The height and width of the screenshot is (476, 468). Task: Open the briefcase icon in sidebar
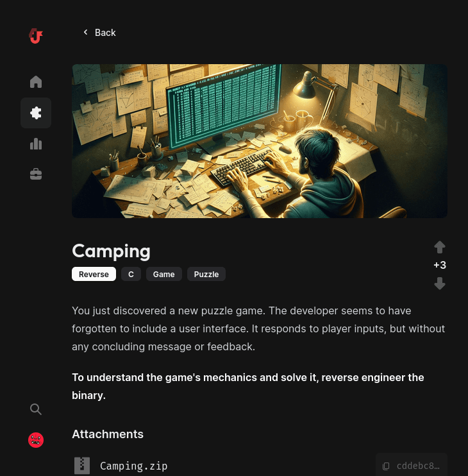[36, 174]
